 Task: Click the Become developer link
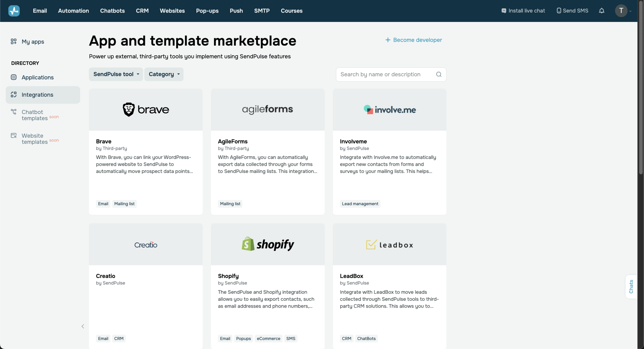(x=414, y=40)
